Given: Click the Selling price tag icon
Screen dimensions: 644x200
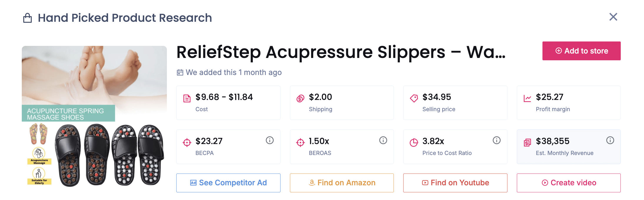Looking at the screenshot, I should tap(414, 98).
